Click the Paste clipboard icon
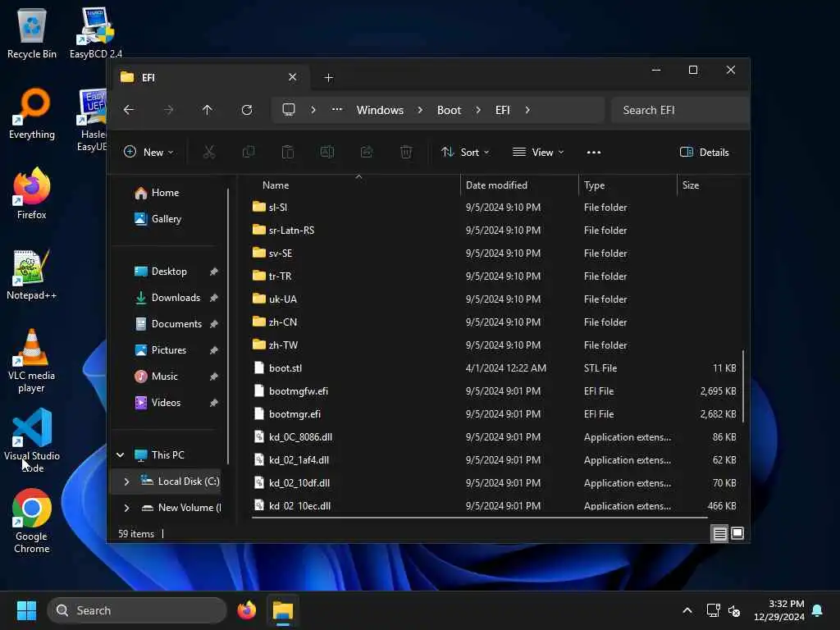This screenshot has width=840, height=630. tap(288, 152)
